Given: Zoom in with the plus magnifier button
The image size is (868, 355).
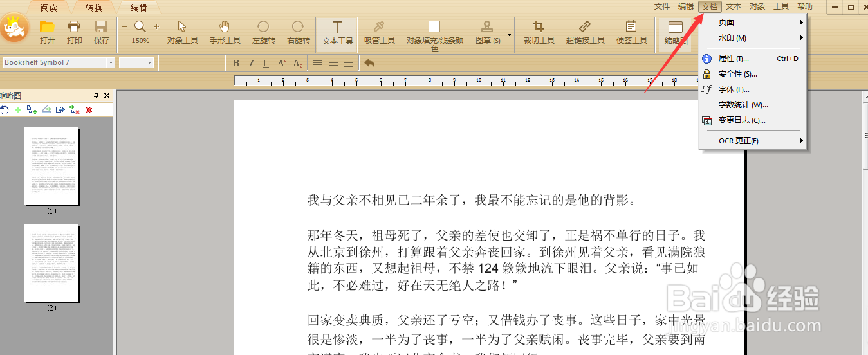Looking at the screenshot, I should [156, 26].
